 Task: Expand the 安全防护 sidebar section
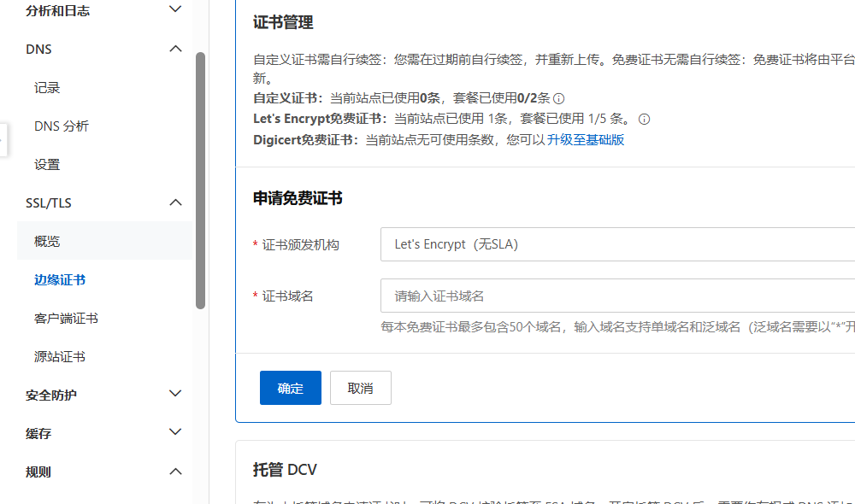tap(175, 395)
